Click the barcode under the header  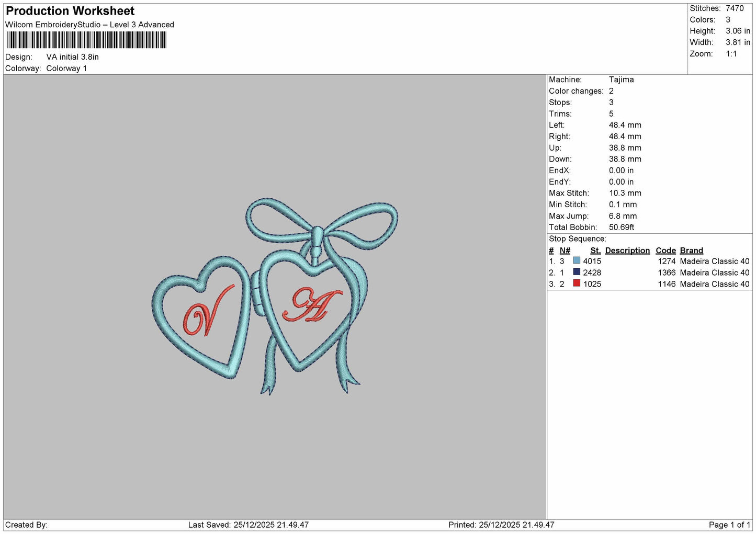coord(87,40)
